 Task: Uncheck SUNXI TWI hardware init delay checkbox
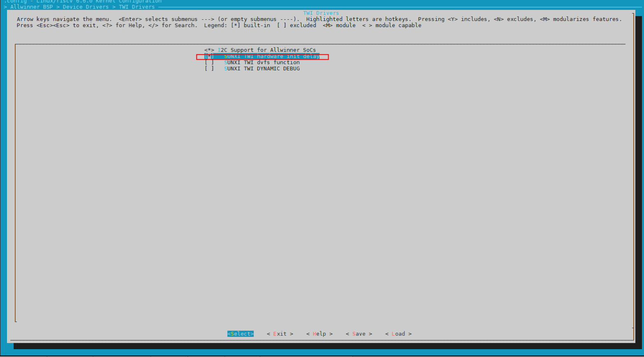[x=209, y=56]
